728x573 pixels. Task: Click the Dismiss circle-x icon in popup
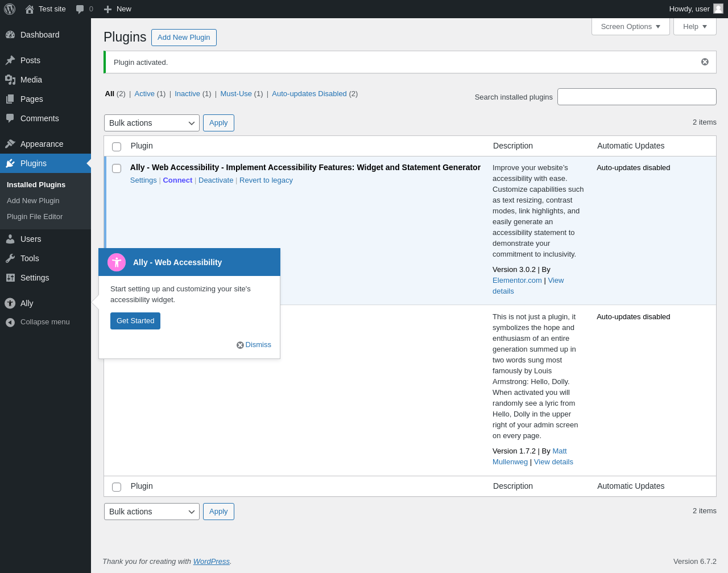pyautogui.click(x=240, y=345)
